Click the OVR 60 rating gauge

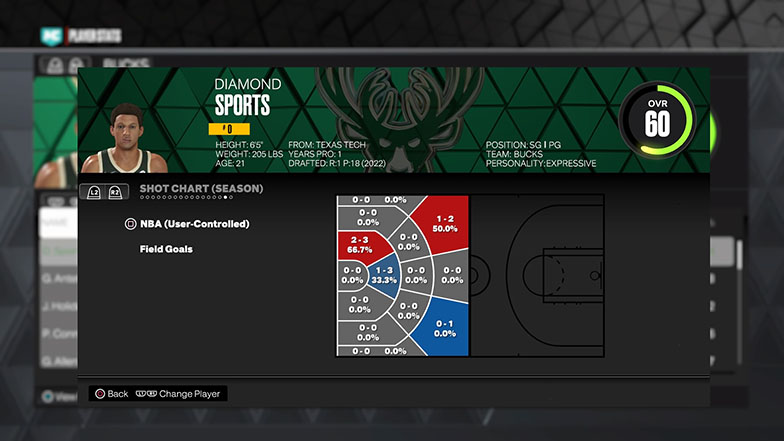click(658, 120)
